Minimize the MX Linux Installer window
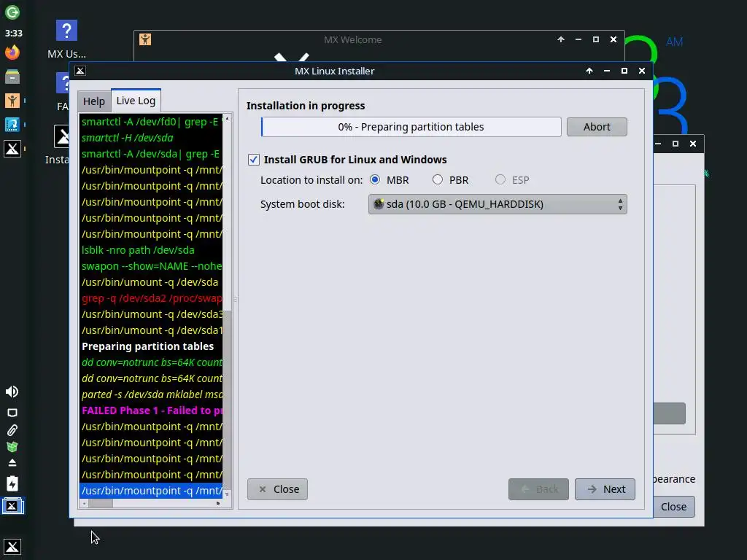 click(606, 71)
